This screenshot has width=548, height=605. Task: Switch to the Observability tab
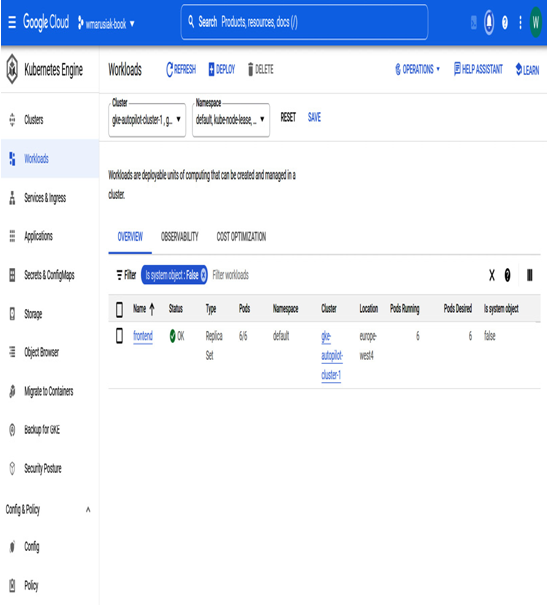179,237
